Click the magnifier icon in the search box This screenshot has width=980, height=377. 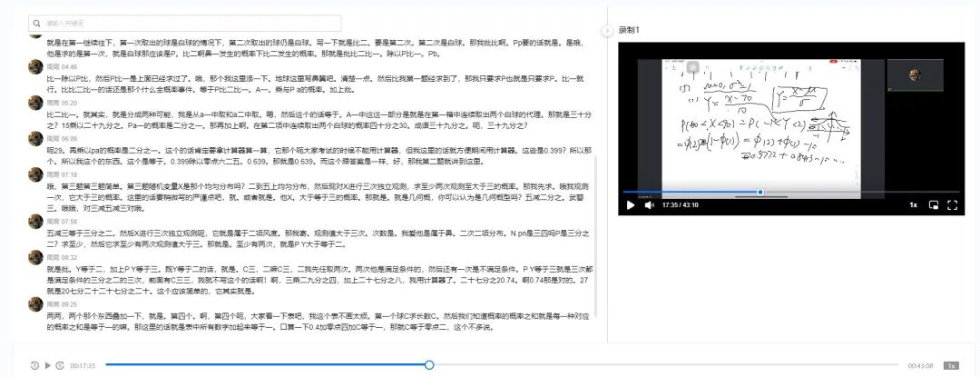(x=37, y=23)
